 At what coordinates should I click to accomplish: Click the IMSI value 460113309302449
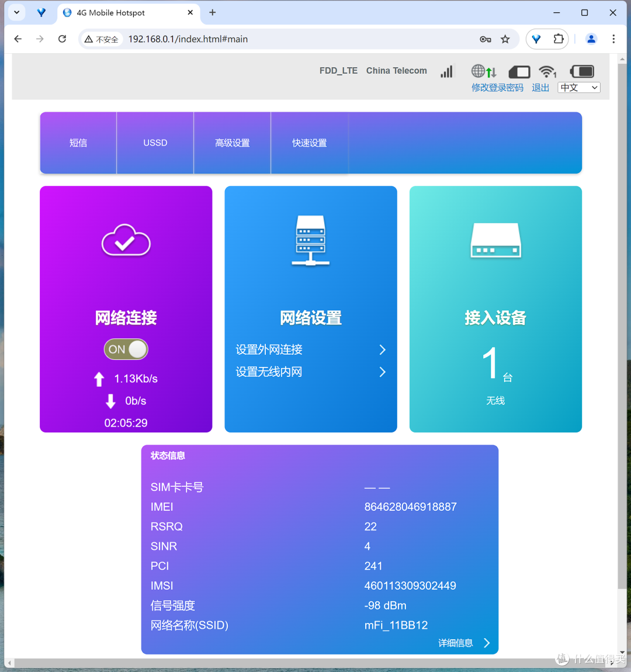pos(410,586)
